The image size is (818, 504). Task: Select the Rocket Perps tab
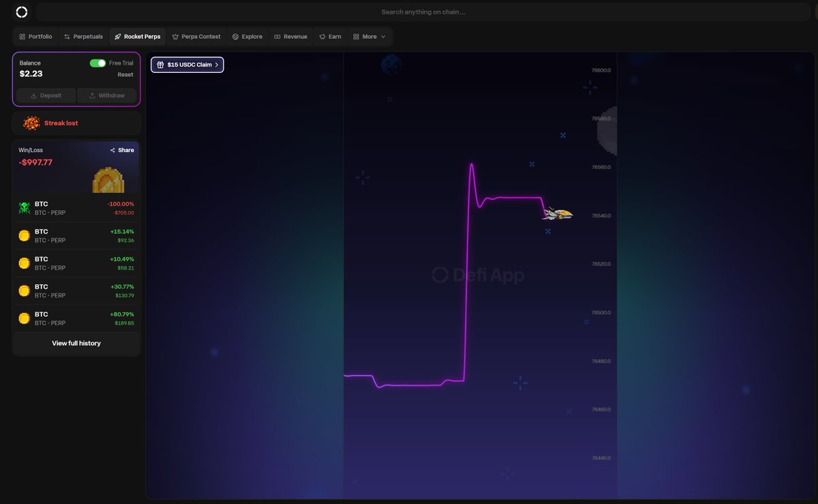(137, 37)
